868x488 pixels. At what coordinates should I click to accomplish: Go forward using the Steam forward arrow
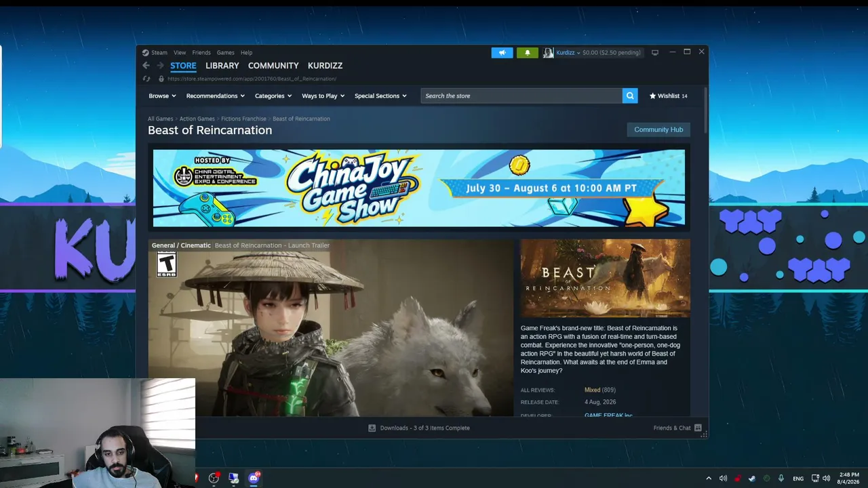160,66
